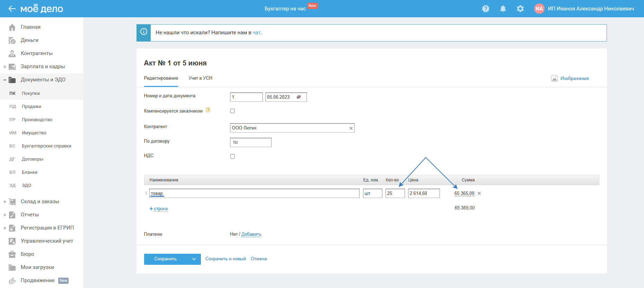
Task: Toggle the Компенсируется заказчиком checkbox
Action: click(232, 111)
